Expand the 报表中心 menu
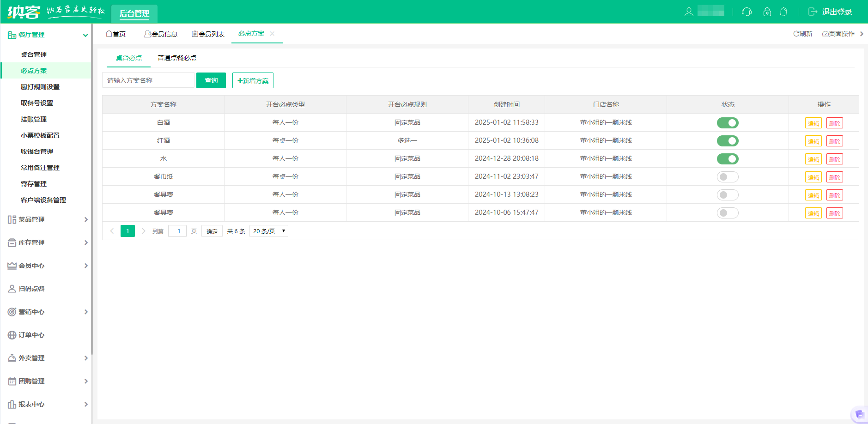 (46, 404)
